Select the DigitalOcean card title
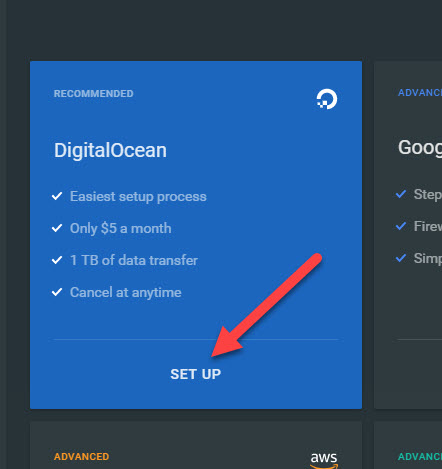Viewport: 442px width, 469px height. pyautogui.click(x=110, y=150)
